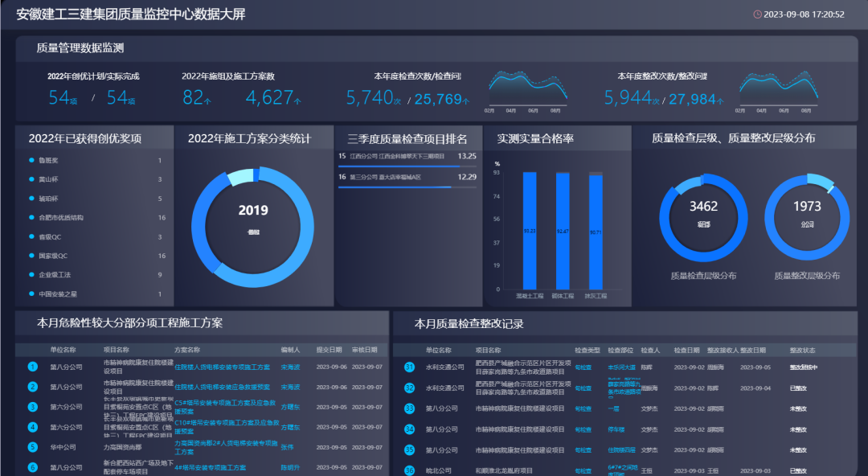Click the 整改状态 column header
This screenshot has height=476, width=868.
[802, 350]
